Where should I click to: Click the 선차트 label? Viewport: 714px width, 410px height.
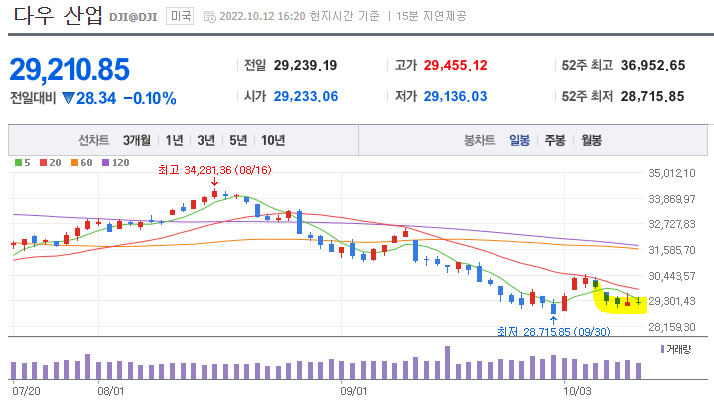pos(93,140)
